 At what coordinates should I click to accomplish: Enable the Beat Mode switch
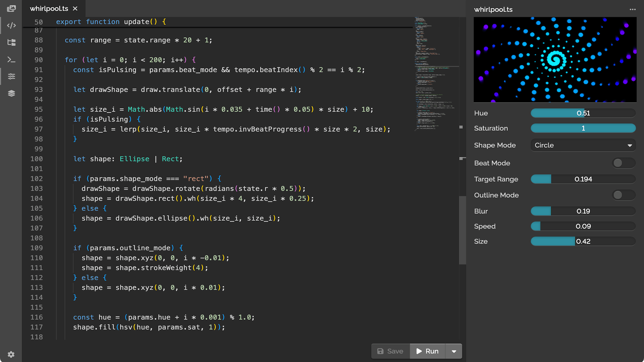coord(623,163)
